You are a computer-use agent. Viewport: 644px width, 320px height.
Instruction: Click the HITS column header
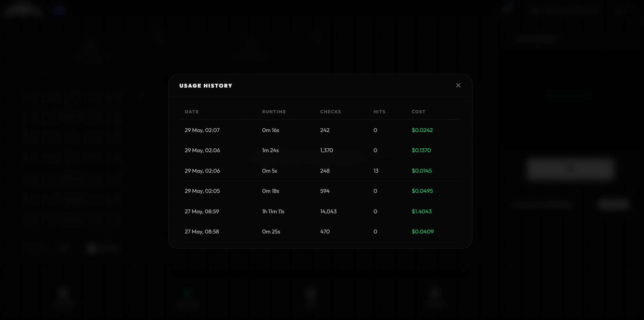click(x=379, y=112)
